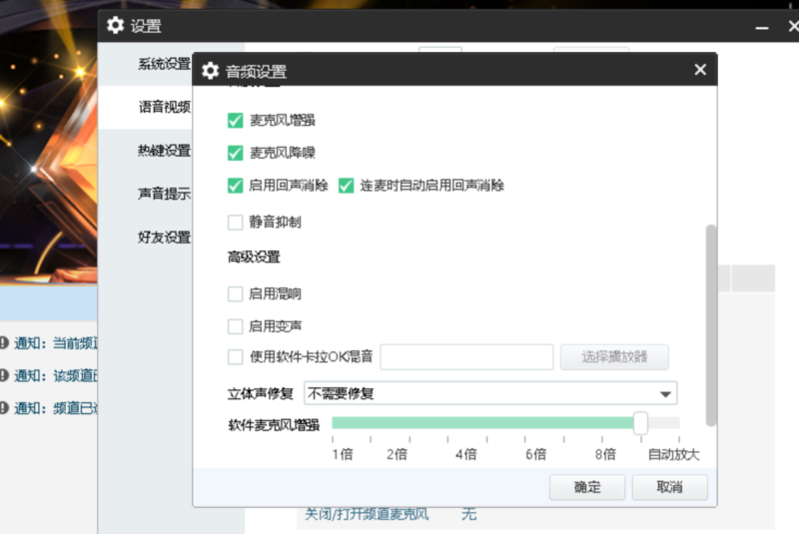Enable the 静音抑制 checkbox
799x534 pixels.
pyautogui.click(x=235, y=222)
